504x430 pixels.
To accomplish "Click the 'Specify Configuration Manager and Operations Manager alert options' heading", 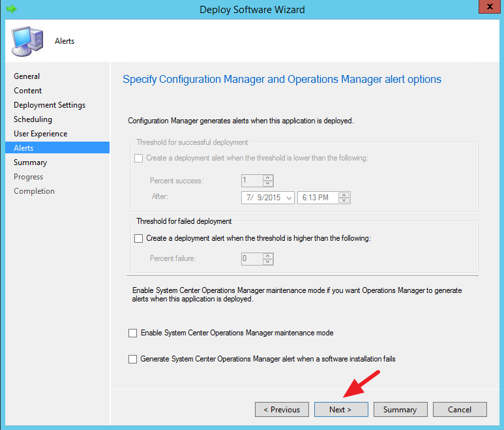I will tap(282, 79).
